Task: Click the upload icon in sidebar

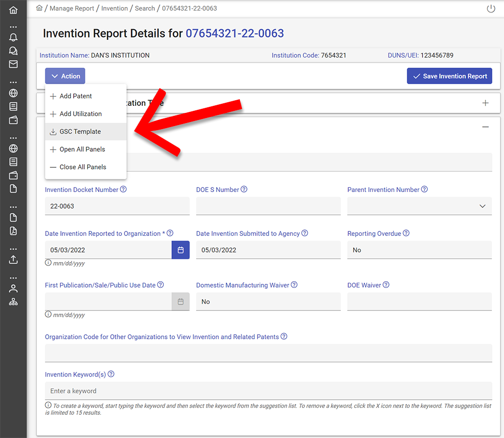Action: [13, 260]
